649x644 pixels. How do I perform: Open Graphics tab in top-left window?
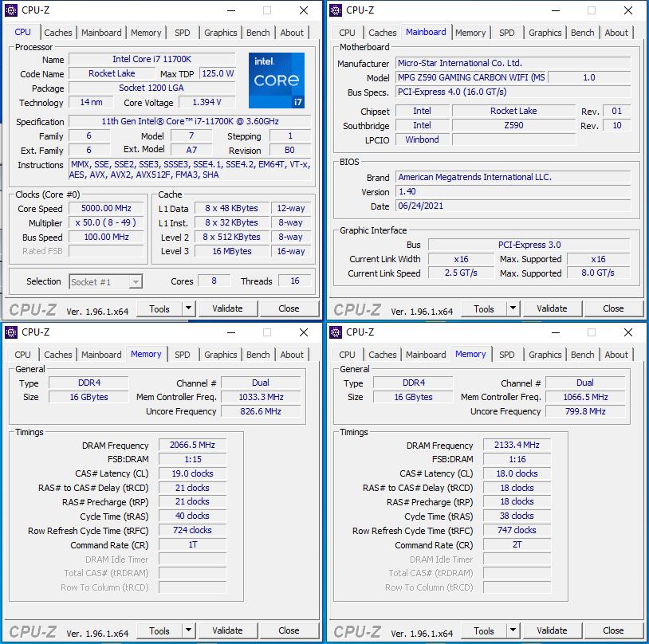coord(221,33)
